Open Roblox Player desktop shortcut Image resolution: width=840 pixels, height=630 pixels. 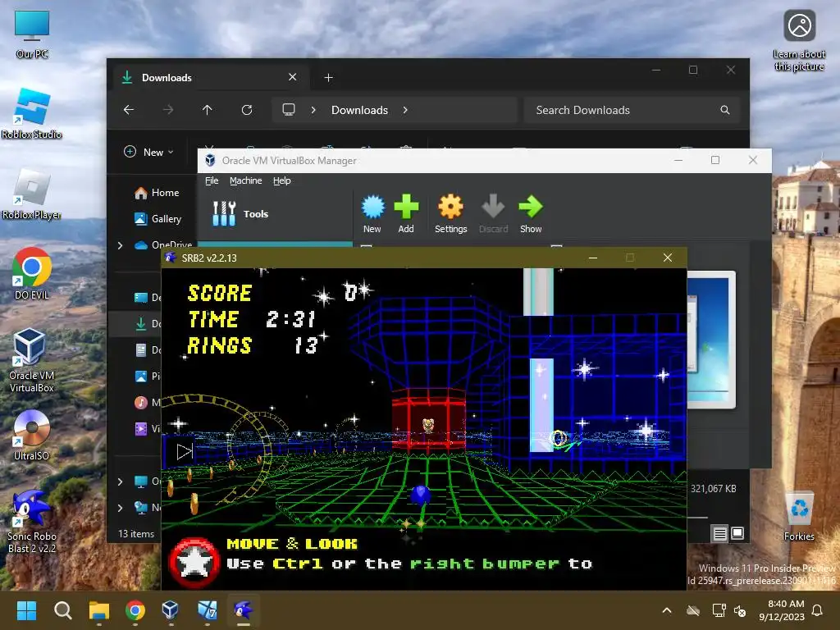point(32,194)
